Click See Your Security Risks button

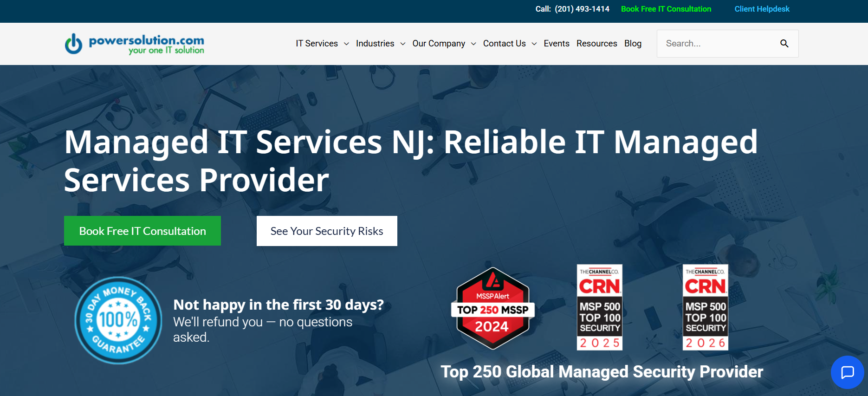click(x=327, y=231)
